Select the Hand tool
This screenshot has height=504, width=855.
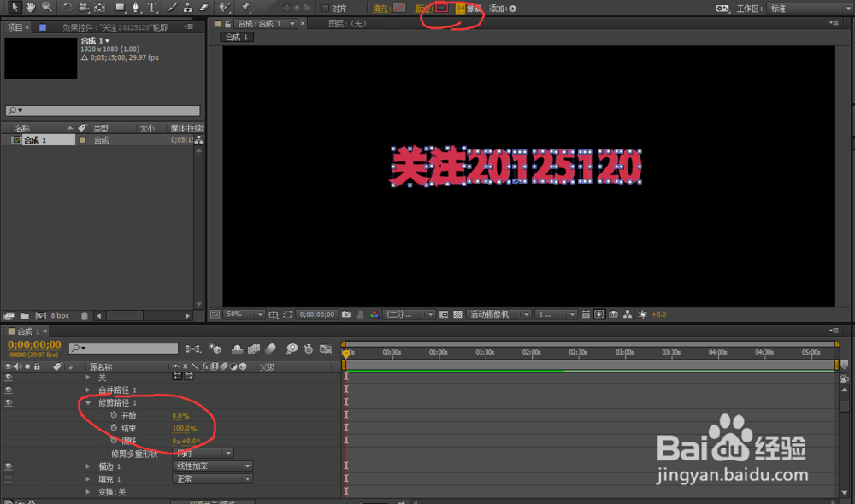point(31,7)
